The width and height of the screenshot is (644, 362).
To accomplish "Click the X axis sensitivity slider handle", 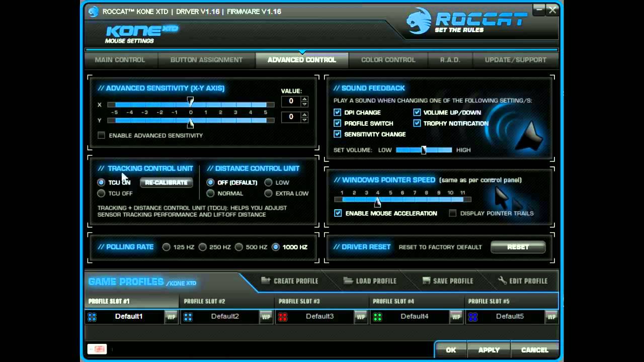I will click(190, 102).
